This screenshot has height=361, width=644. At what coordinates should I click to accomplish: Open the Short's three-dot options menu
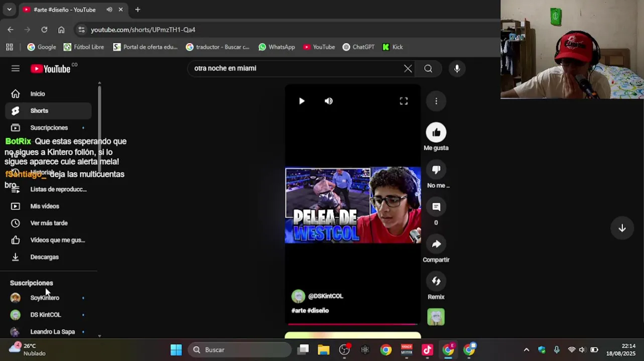[436, 101]
